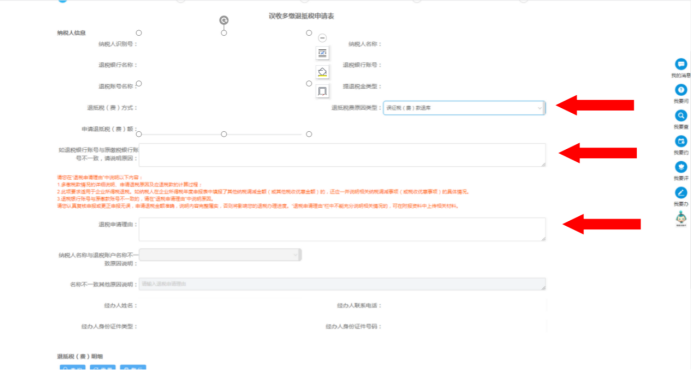Open the 我要评 evaluation icon

pos(681,167)
